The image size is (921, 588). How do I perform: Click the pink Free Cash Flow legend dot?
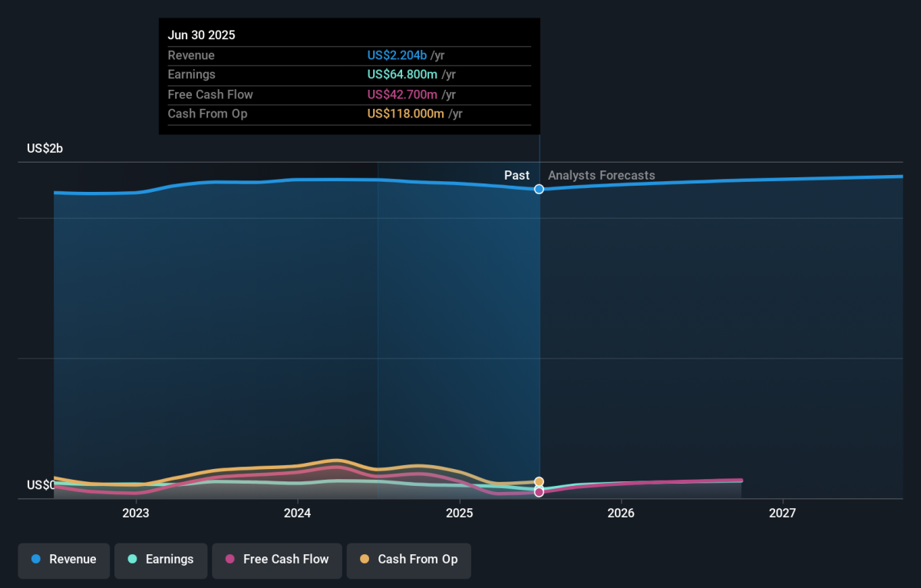(229, 560)
